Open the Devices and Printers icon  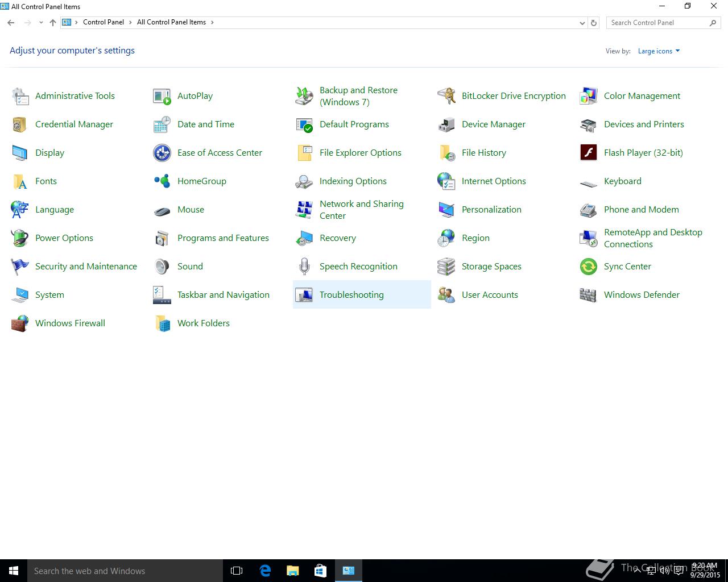pos(589,124)
